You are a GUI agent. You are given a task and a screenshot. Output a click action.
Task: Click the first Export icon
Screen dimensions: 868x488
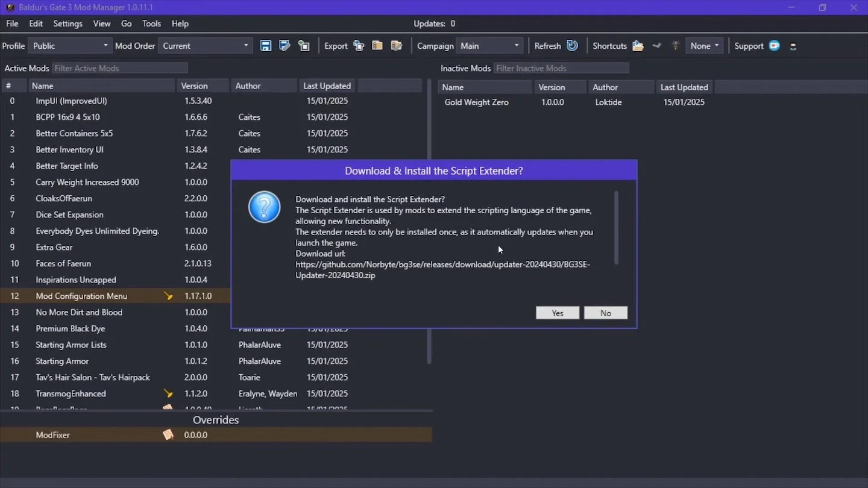coord(359,46)
